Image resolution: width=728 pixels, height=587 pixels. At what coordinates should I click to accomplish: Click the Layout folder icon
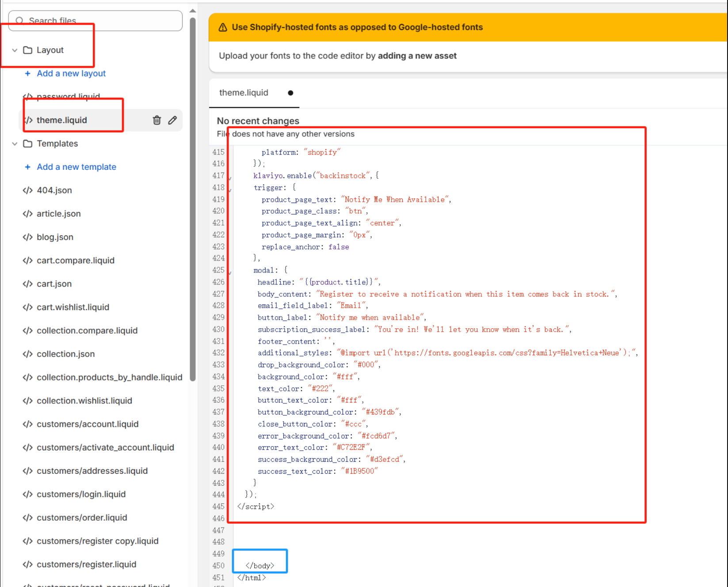pos(27,50)
